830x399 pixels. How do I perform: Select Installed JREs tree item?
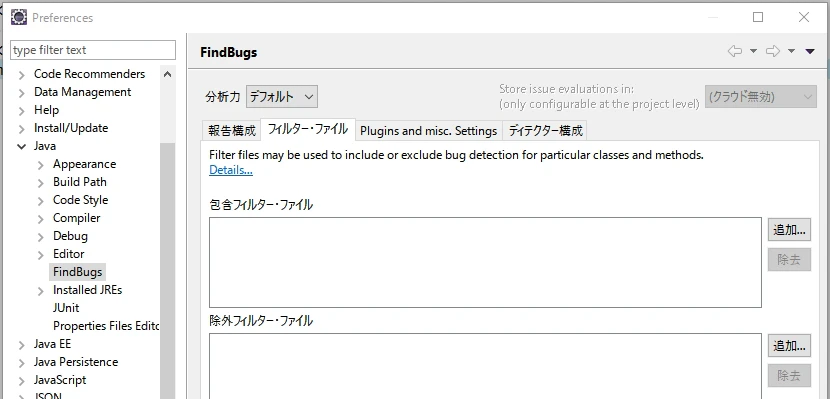click(87, 290)
